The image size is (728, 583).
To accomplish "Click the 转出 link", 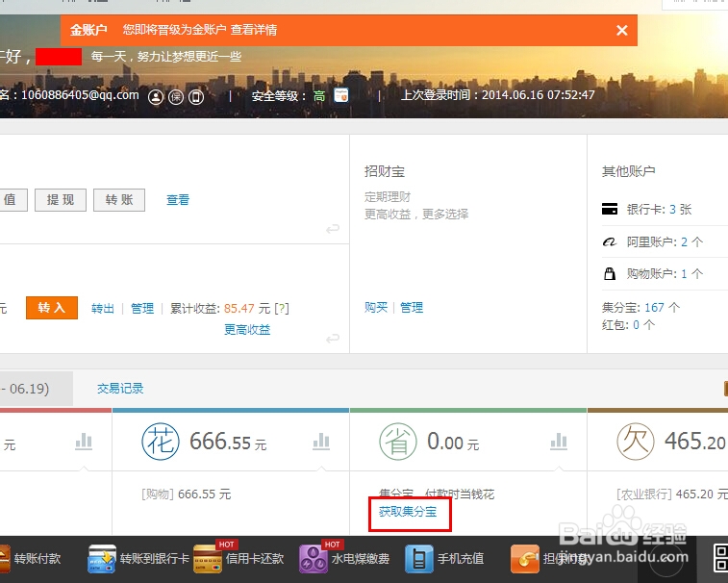I will point(103,309).
